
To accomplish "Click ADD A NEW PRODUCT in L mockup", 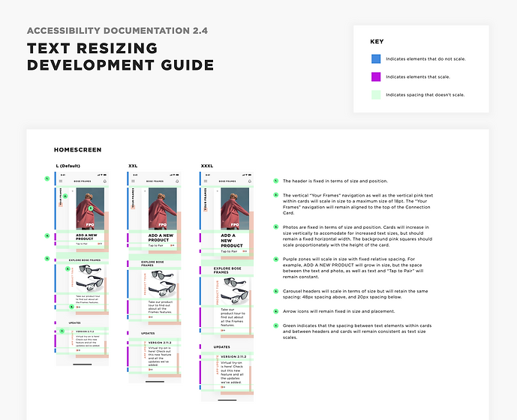I will [86, 237].
